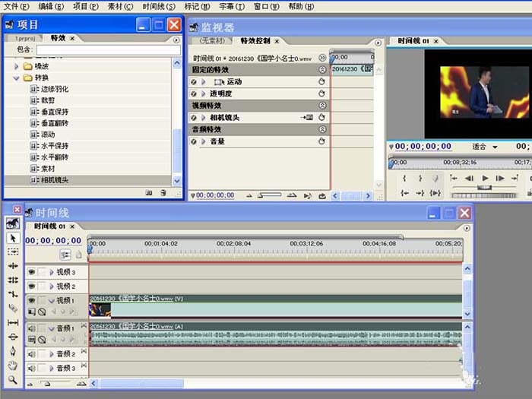Select the Hand tool
Screen dimensions: 532x399
(13, 366)
